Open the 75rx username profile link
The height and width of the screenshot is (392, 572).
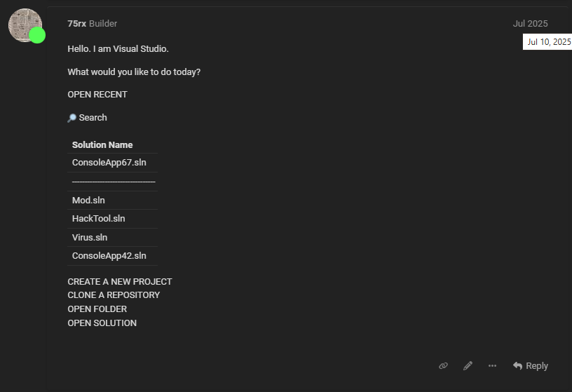click(76, 24)
